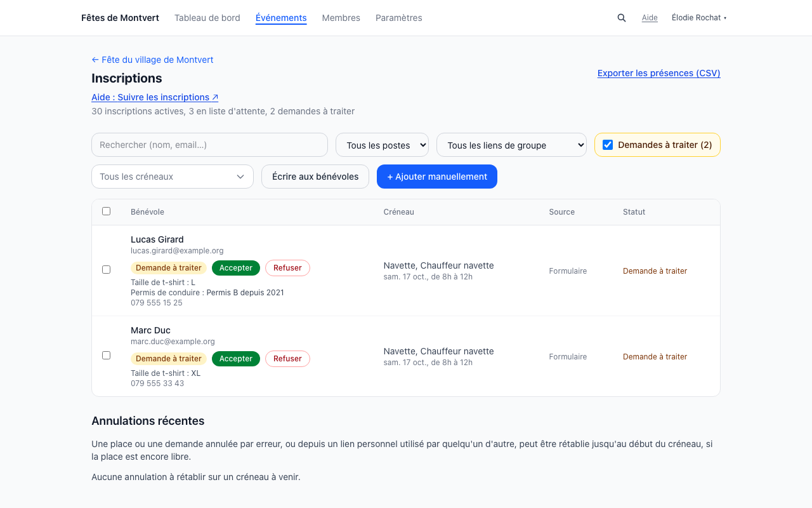The height and width of the screenshot is (508, 812).
Task: Export attendance as CSV
Action: click(x=658, y=73)
